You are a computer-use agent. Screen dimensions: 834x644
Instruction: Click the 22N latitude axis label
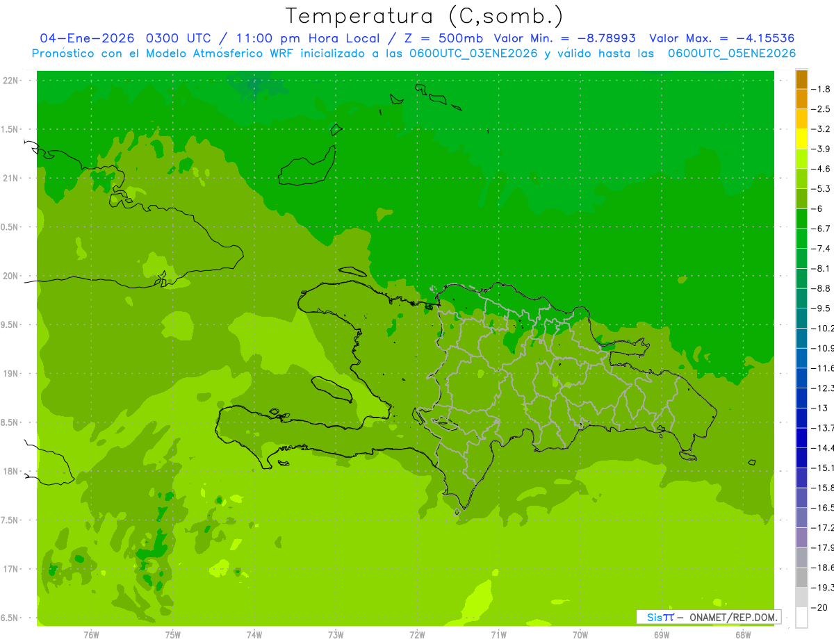pos(10,81)
